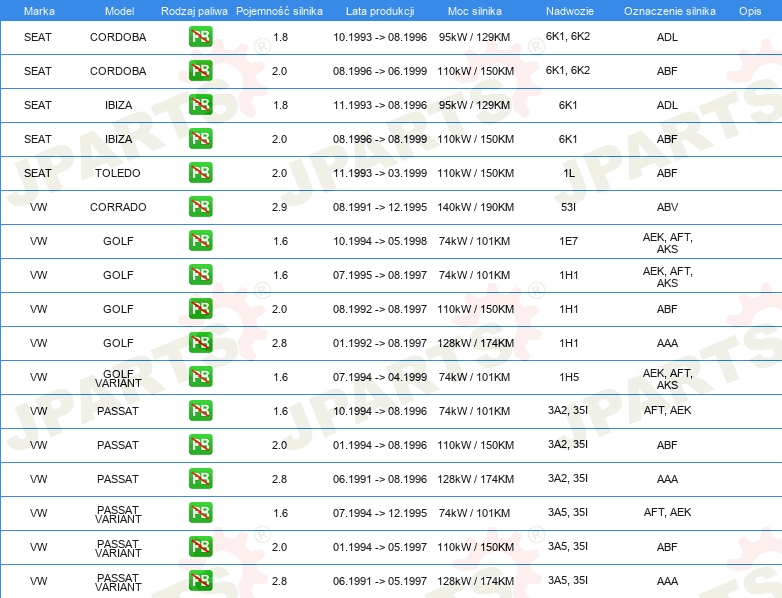Click dates 10.1994 -> 05.1998 cell
The height and width of the screenshot is (598, 782).
point(380,241)
